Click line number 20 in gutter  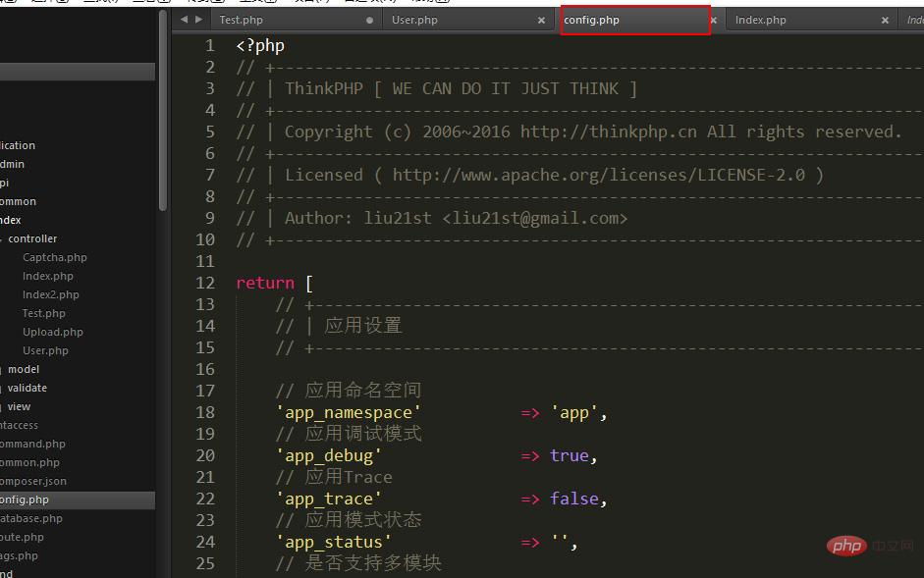click(x=205, y=456)
